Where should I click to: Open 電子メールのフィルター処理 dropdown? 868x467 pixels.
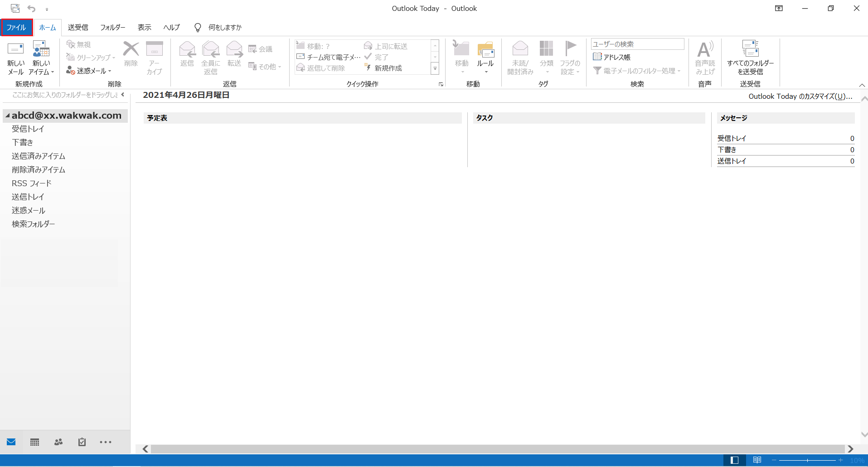tap(637, 71)
